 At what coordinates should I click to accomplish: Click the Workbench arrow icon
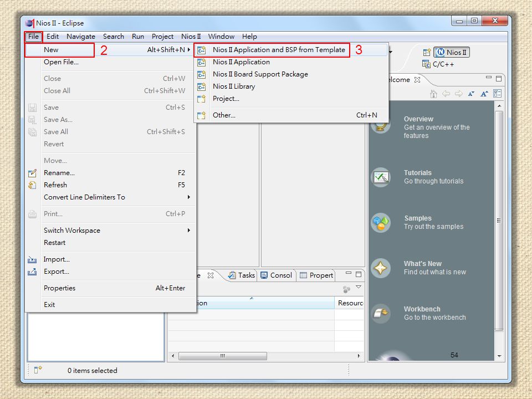point(381,314)
